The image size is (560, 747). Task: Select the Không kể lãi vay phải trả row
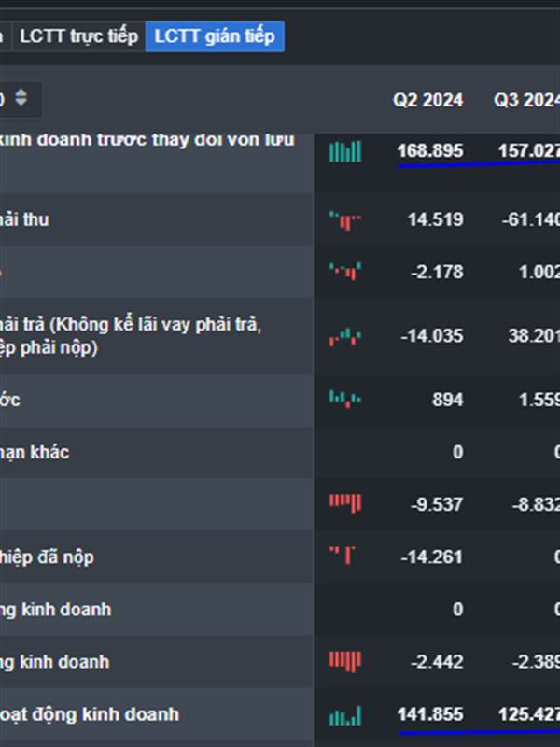157,336
